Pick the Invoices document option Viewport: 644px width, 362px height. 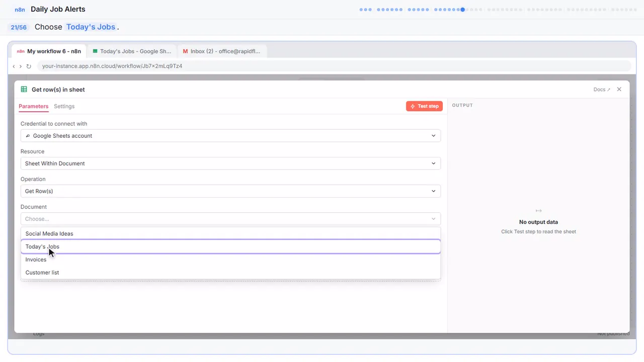click(230, 259)
